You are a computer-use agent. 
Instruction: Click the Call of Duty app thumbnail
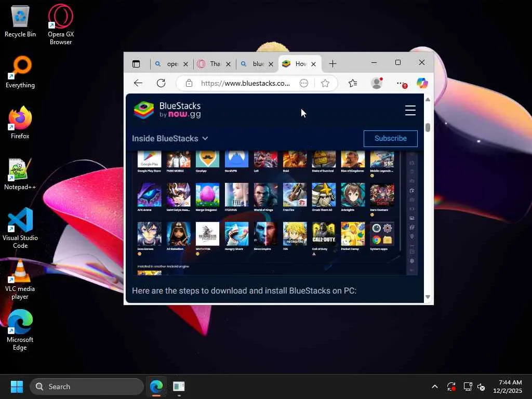[x=324, y=234]
